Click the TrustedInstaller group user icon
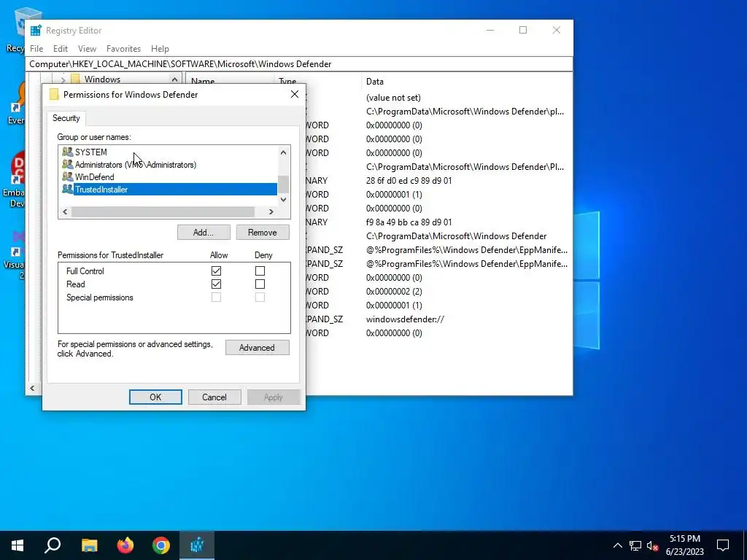Screen dimensions: 747x560 tap(68, 189)
